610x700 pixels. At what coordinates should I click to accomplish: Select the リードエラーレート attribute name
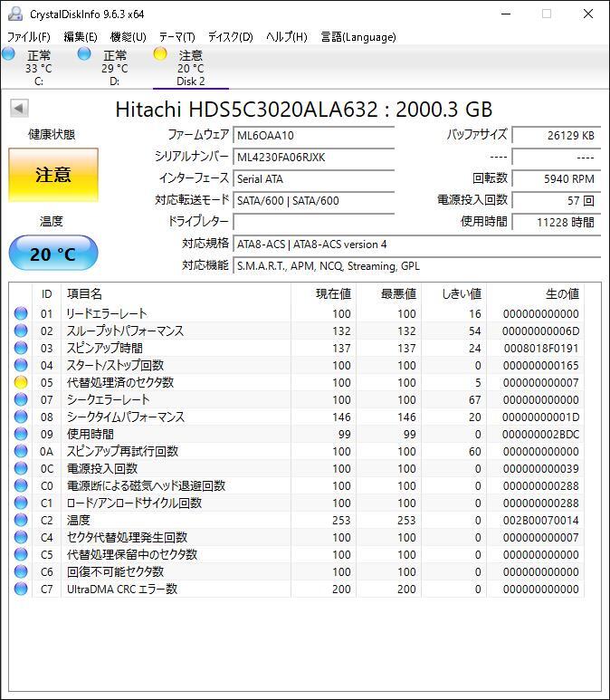pyautogui.click(x=107, y=313)
